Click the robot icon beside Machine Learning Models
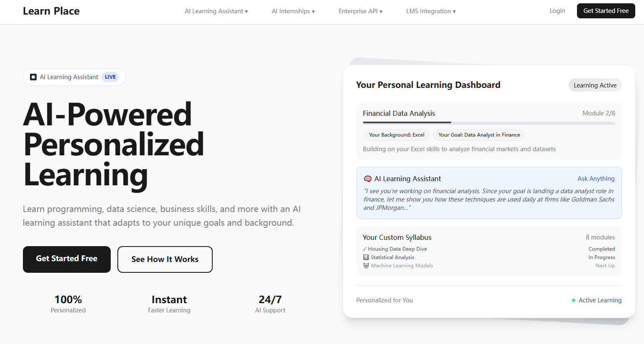The width and height of the screenshot is (644, 344). tap(366, 265)
